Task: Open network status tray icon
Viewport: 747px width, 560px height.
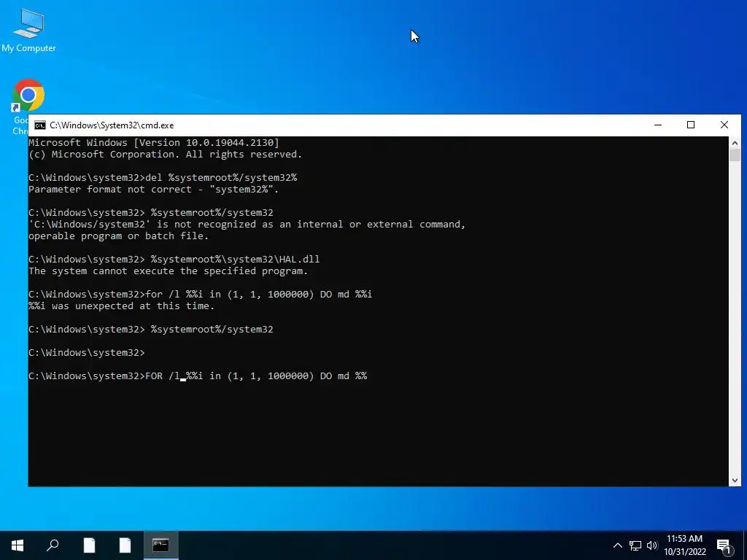Action: [x=635, y=545]
